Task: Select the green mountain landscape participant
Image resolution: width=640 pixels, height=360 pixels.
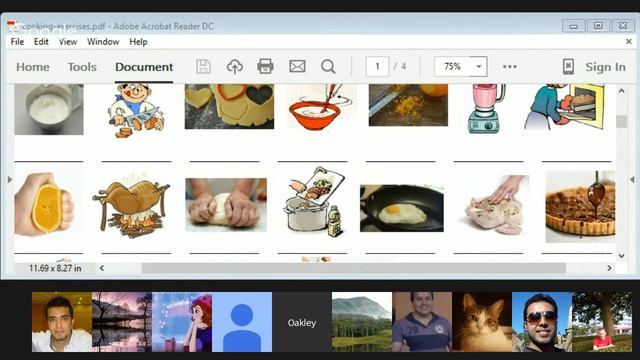Action: pyautogui.click(x=362, y=322)
